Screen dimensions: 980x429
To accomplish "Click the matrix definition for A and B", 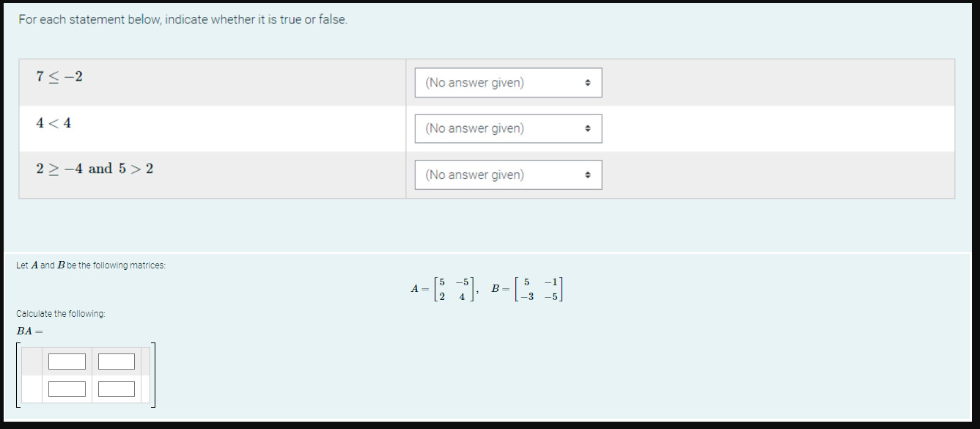I will click(487, 287).
